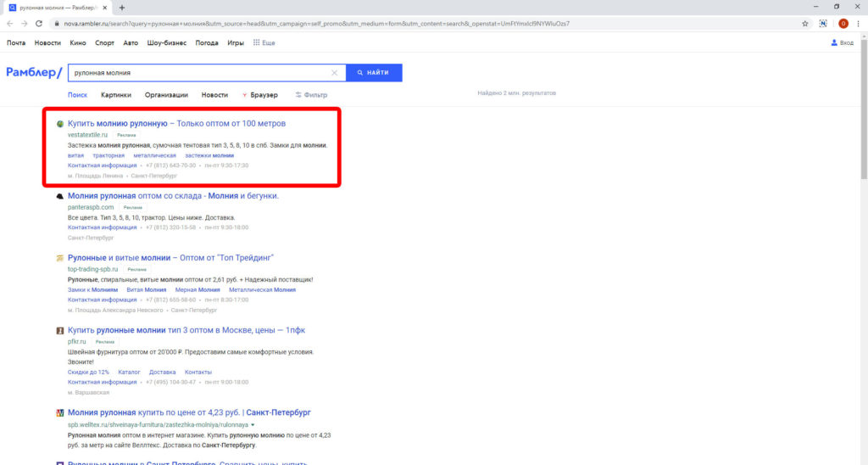The height and width of the screenshot is (465, 868).
Task: Close the Rambler search tab
Action: tap(104, 8)
